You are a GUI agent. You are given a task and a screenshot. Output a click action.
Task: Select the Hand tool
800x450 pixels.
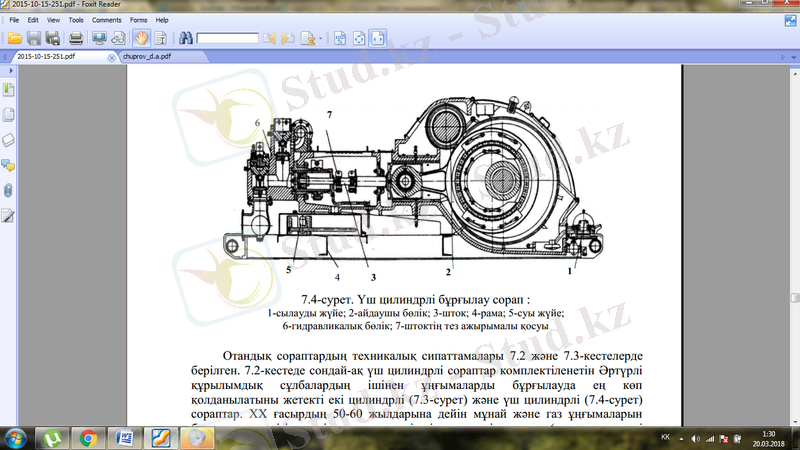click(x=142, y=39)
